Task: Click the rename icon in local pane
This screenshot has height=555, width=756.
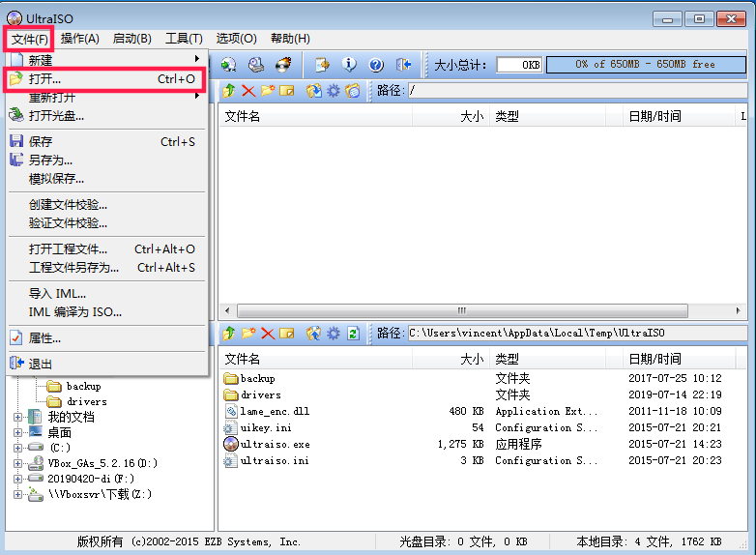Action: click(287, 334)
